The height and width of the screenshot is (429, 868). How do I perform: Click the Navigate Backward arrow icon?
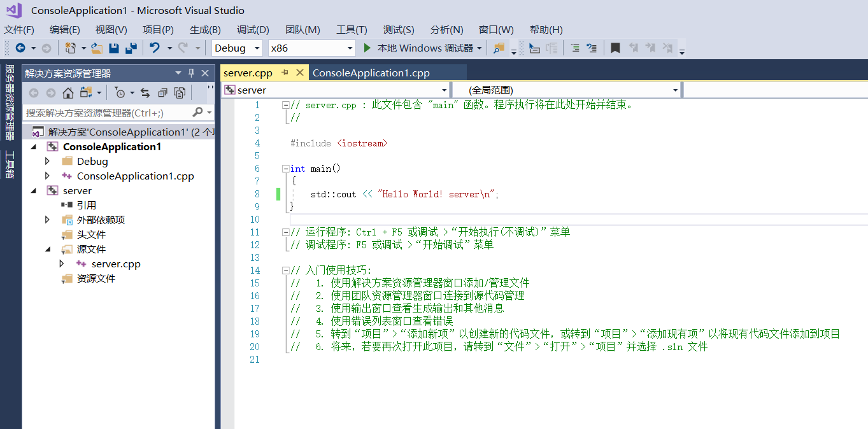20,48
